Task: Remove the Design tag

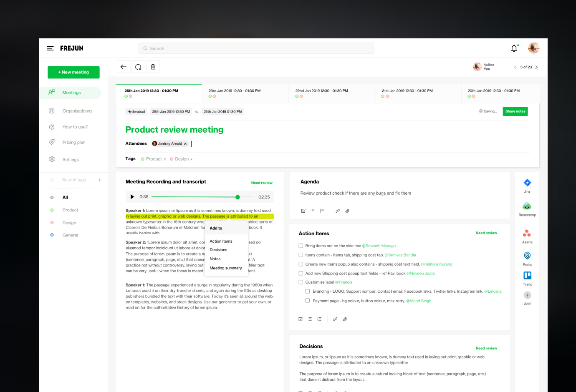Action: 192,159
